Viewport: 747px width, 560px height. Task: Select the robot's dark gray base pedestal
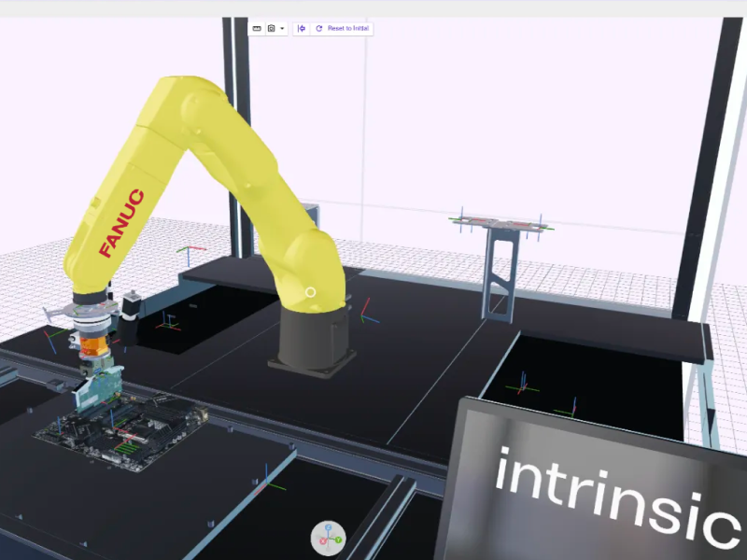coord(314,342)
